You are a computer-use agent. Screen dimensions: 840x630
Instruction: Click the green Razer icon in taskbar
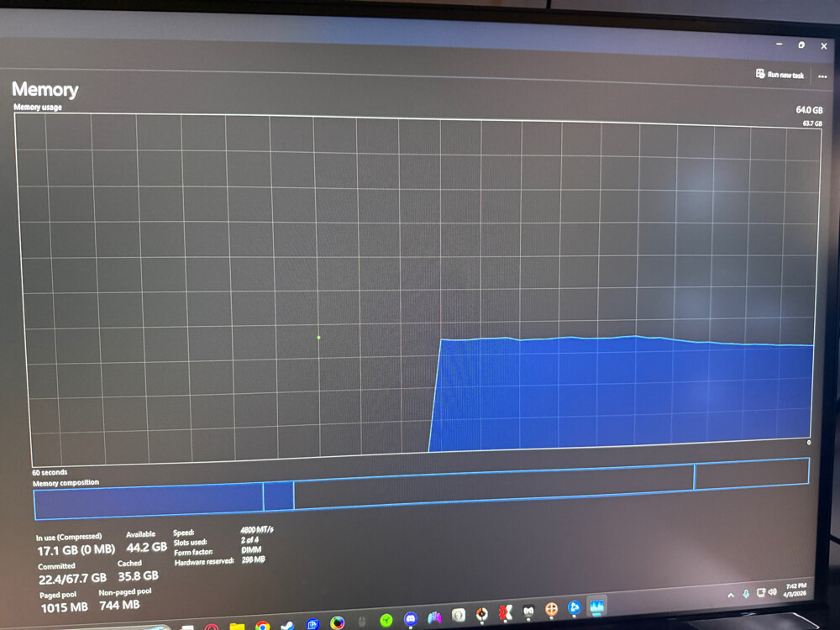point(386,621)
